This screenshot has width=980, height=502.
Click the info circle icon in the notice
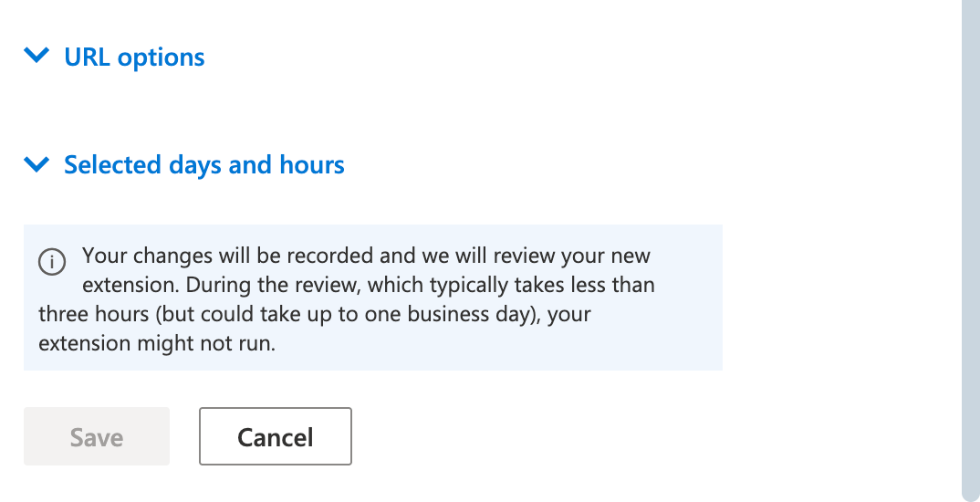click(52, 262)
